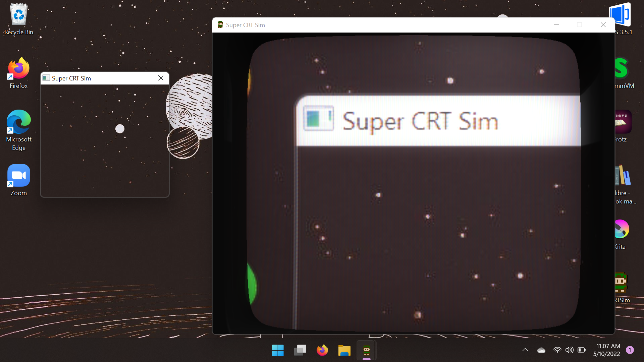The image size is (644, 362).
Task: Open the clock showing 11:07 AM
Action: point(607,350)
